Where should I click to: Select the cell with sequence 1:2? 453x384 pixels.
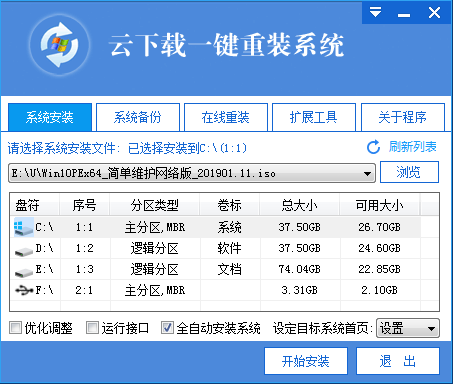(84, 248)
